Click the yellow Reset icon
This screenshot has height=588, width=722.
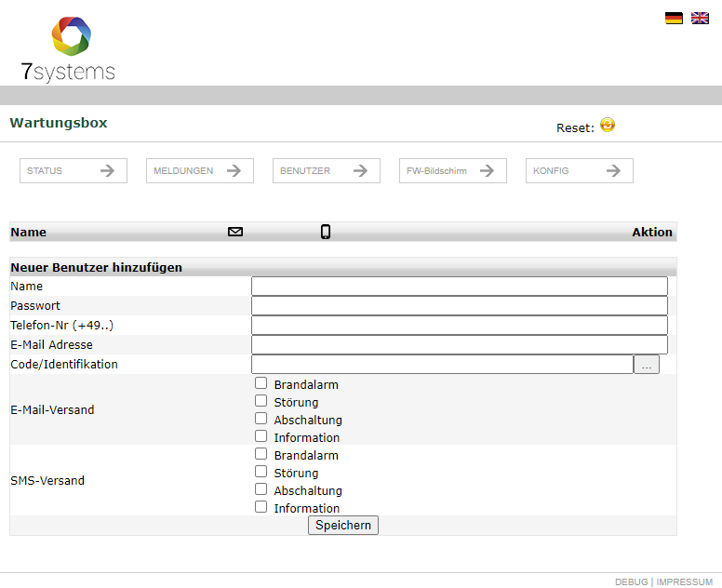pos(608,125)
